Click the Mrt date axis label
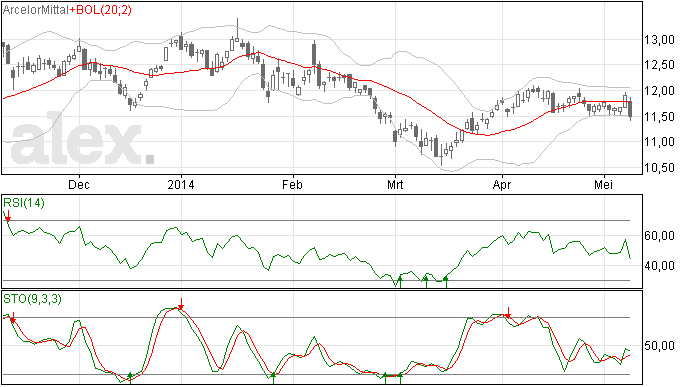 395,184
